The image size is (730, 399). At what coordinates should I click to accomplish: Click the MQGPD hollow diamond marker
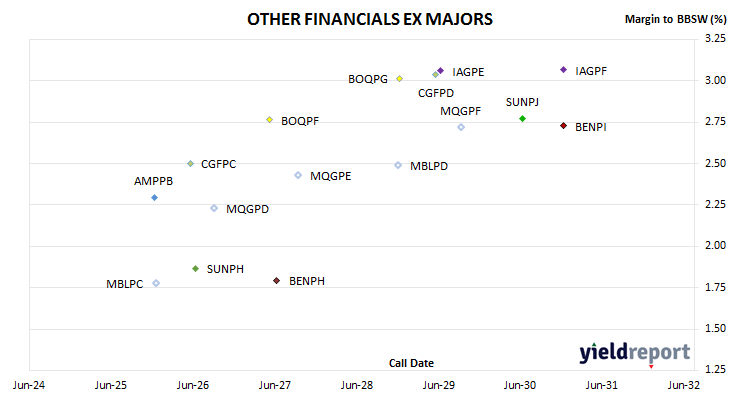[x=214, y=208]
